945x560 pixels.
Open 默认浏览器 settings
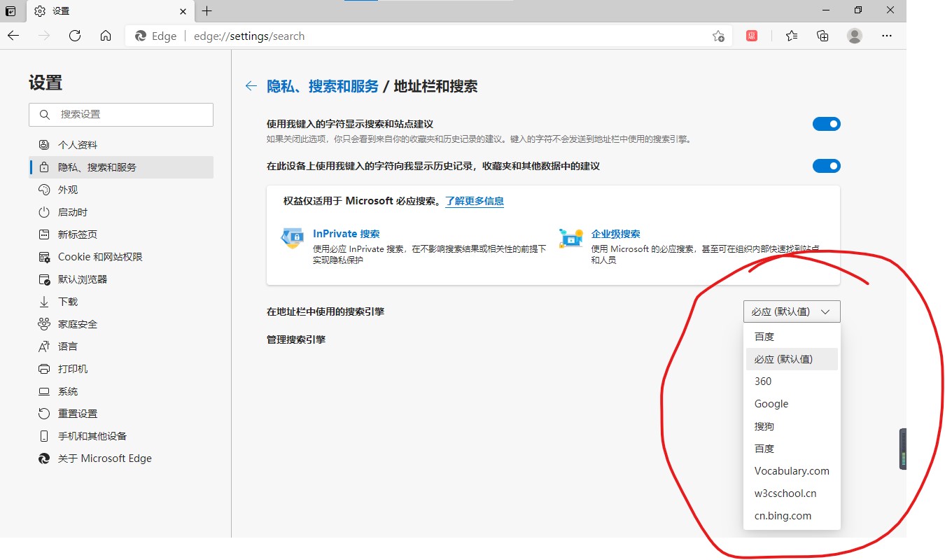tap(122, 279)
